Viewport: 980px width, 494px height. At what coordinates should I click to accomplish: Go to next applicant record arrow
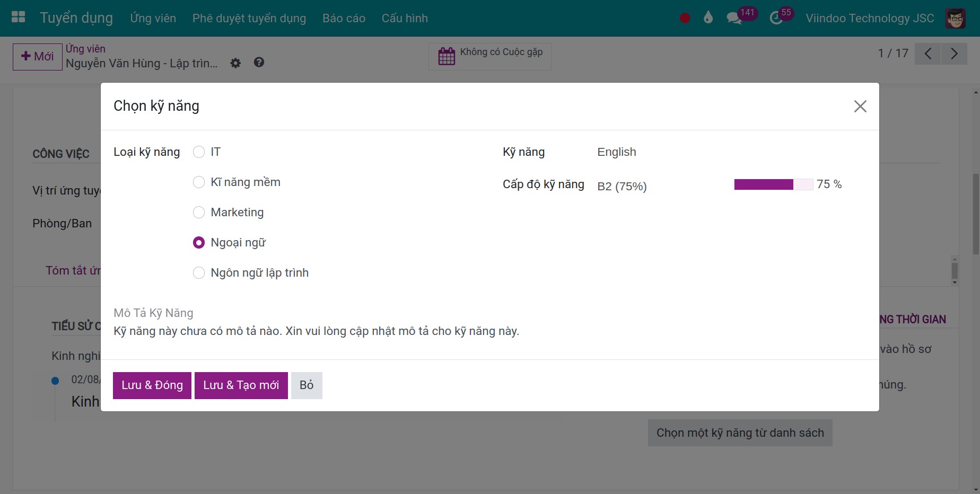[954, 54]
